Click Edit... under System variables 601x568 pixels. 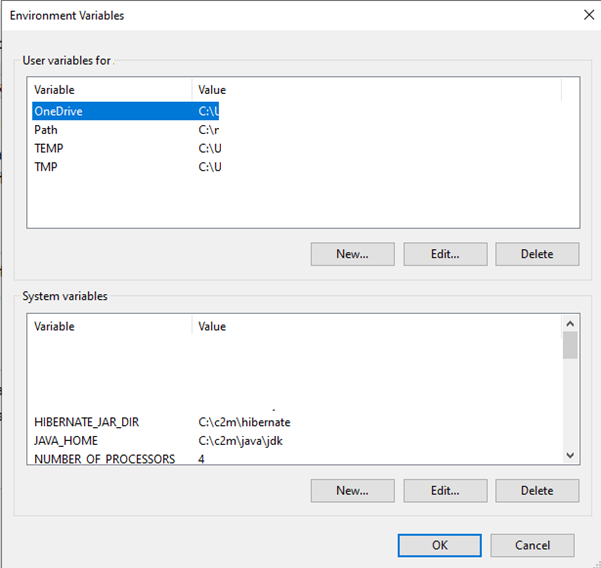point(445,490)
